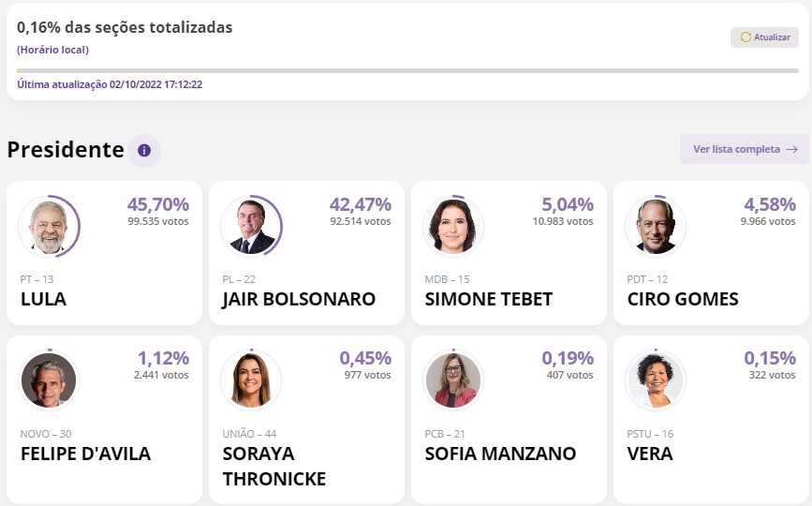Select Simone Tebet's portrait
812x506 pixels.
point(453,227)
